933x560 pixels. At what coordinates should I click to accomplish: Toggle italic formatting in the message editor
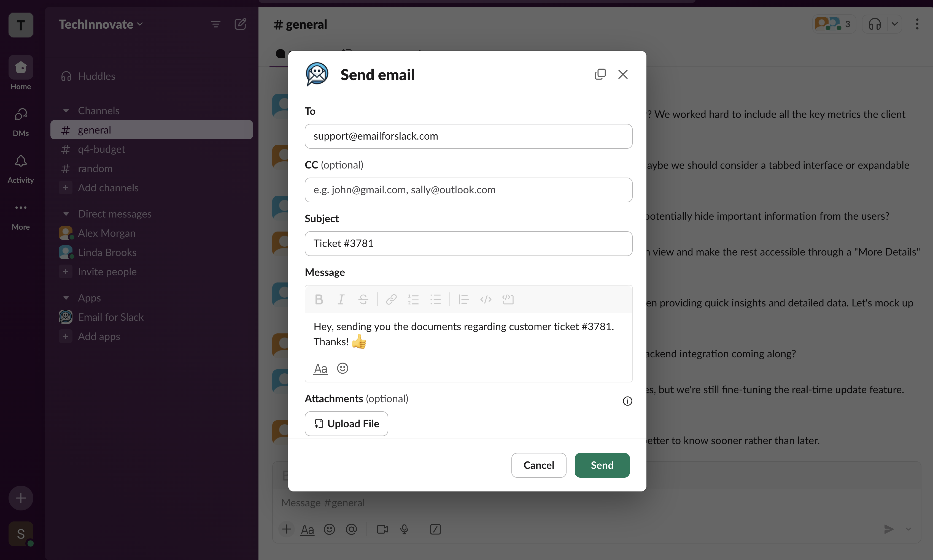tap(341, 300)
